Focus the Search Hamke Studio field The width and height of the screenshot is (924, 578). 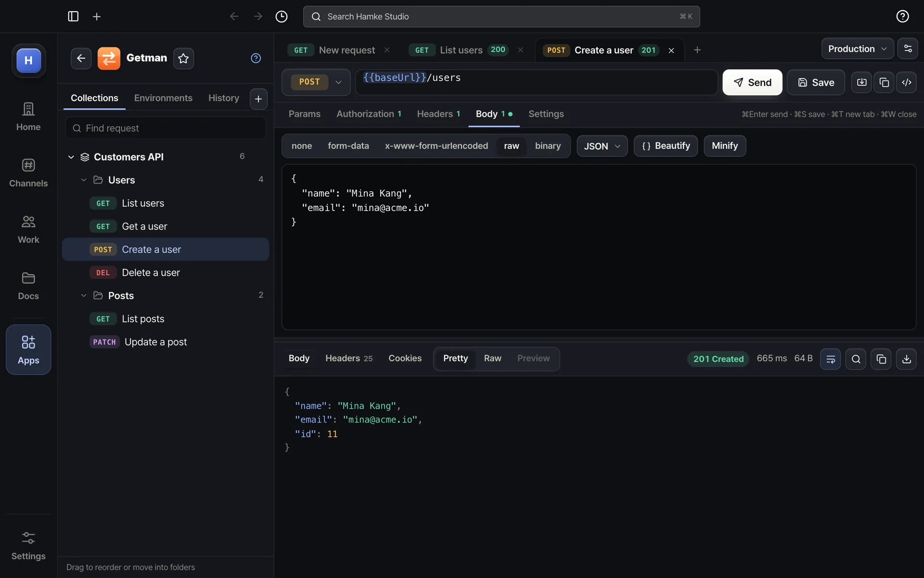[x=501, y=16]
